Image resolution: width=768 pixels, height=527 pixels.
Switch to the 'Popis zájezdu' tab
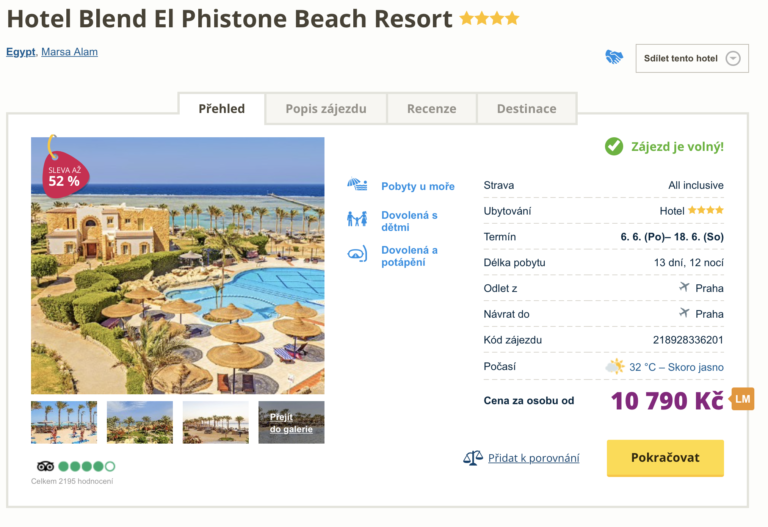326,109
